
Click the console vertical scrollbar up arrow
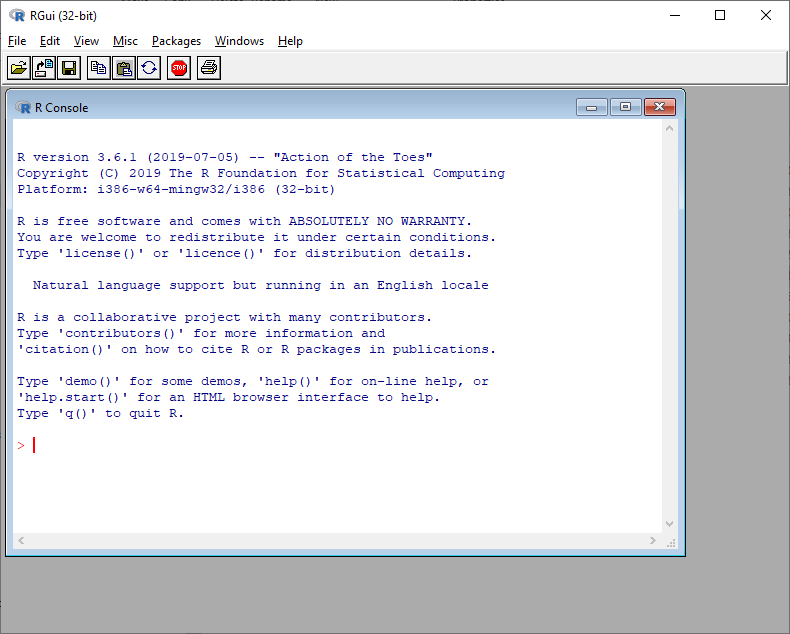669,129
